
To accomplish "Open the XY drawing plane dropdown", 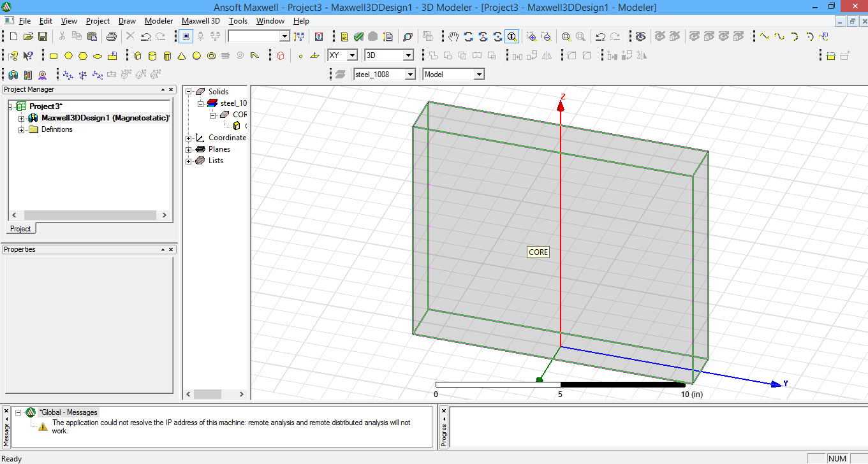I will 351,55.
